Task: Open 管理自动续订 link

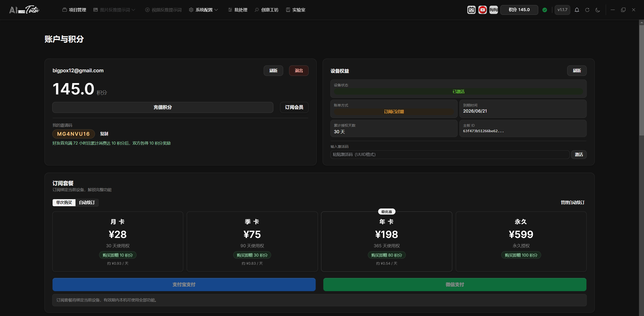Action: [x=573, y=203]
